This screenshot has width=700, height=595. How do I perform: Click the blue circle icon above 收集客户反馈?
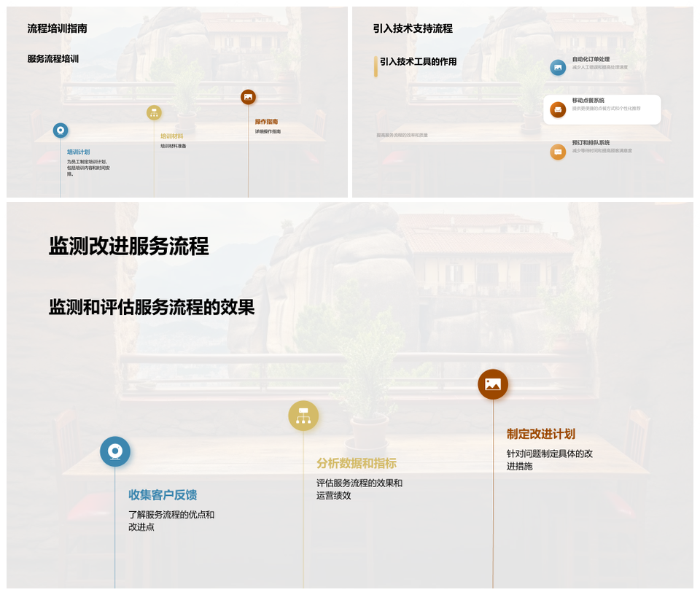point(115,451)
